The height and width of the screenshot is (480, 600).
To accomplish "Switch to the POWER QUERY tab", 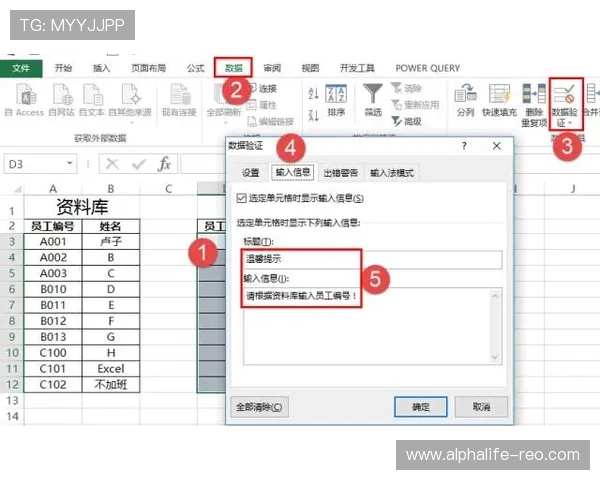I will point(427,68).
